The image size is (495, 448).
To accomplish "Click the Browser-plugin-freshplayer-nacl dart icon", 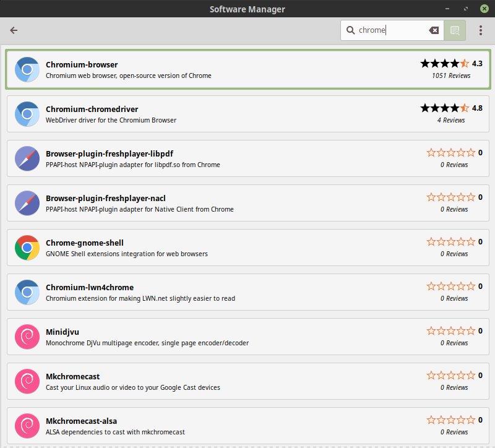I will coord(27,203).
